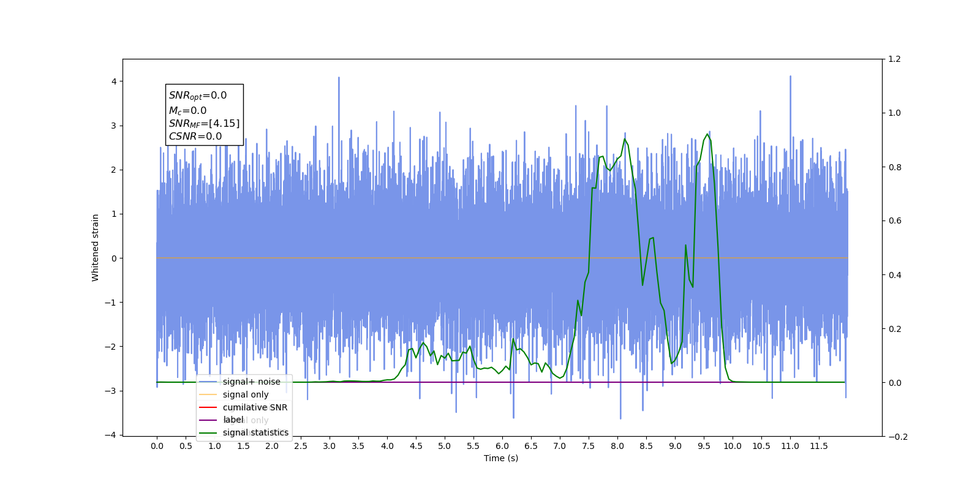Click the SNRopt=0.0 annotation line

point(198,96)
